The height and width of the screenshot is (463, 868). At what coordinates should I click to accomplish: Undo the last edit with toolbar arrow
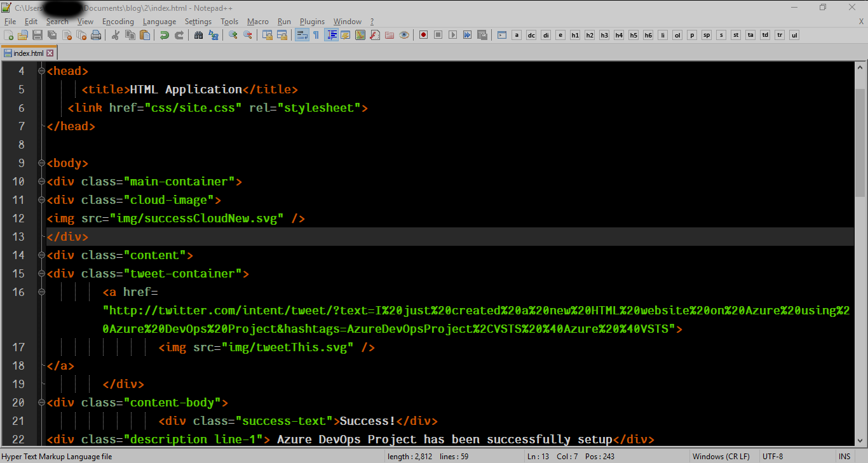click(x=164, y=35)
